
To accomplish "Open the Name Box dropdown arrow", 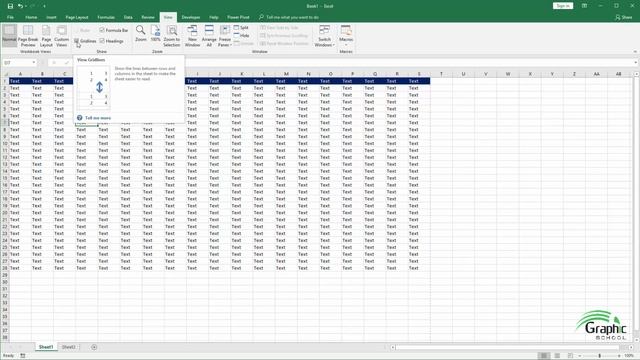I will click(x=33, y=62).
